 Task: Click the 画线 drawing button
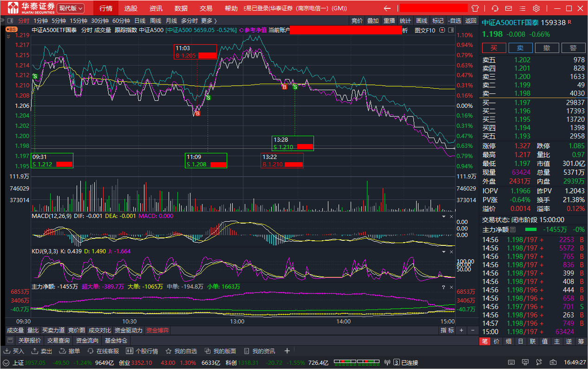[421, 20]
